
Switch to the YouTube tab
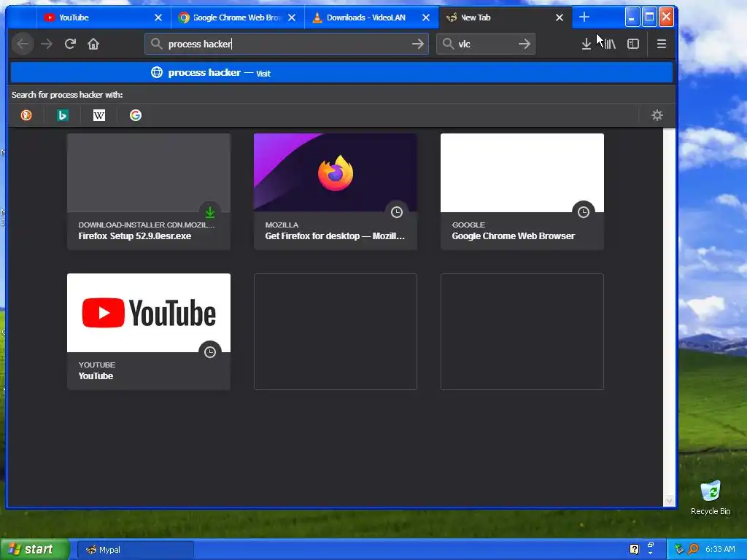pyautogui.click(x=102, y=17)
